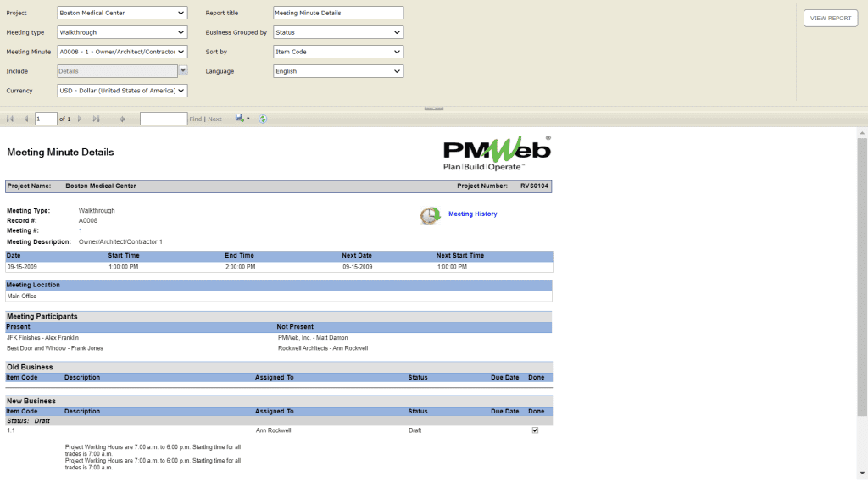Expand the Meeting Minute dropdown
868x488 pixels.
[x=122, y=52]
